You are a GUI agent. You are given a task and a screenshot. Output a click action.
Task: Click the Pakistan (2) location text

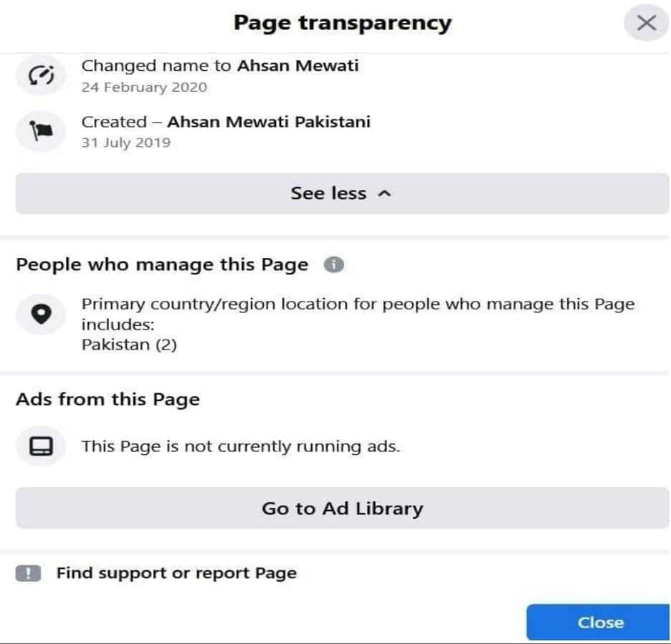[x=129, y=345]
